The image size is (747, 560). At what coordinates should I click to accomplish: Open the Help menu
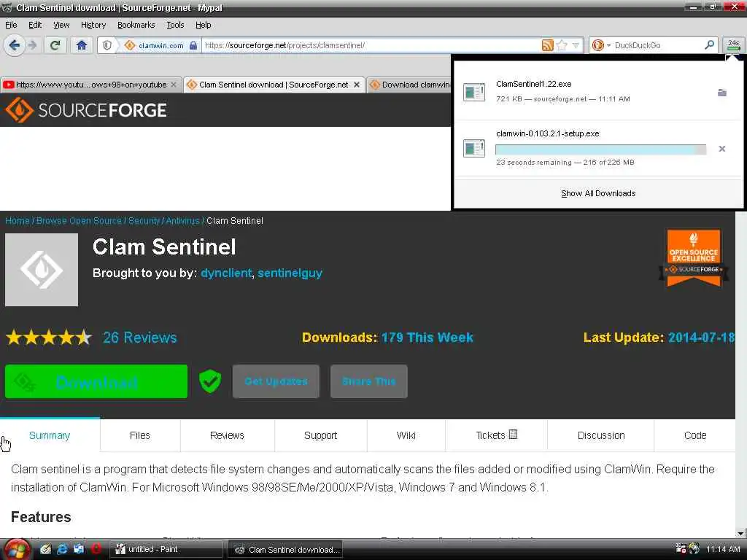pyautogui.click(x=203, y=25)
